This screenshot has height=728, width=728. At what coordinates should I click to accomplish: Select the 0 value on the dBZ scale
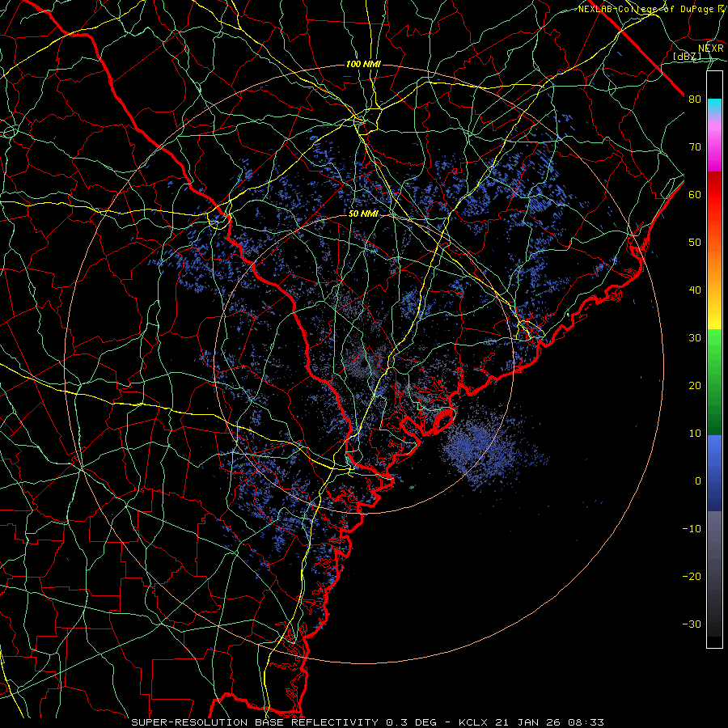tap(698, 481)
